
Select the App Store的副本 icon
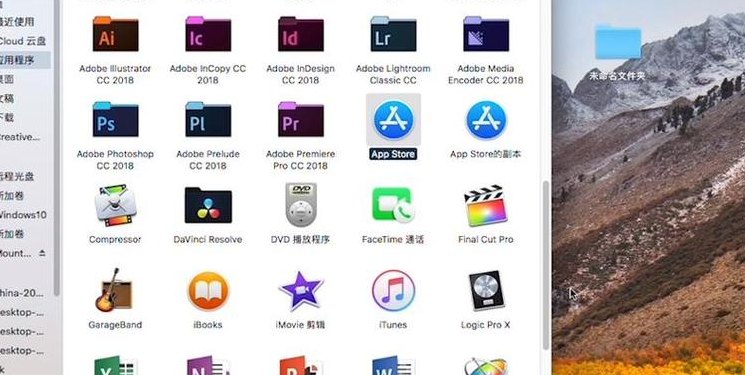(x=486, y=119)
